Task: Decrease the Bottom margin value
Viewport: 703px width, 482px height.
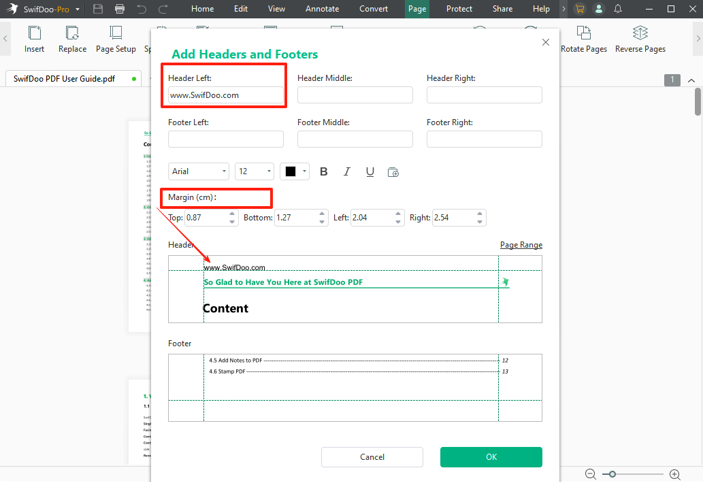Action: [x=322, y=221]
